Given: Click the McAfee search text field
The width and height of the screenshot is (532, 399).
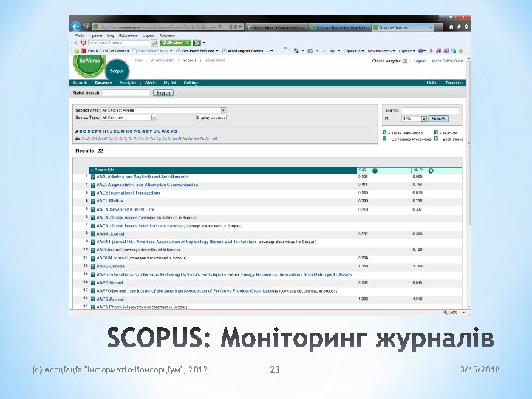Looking at the screenshot, I should (119, 43).
